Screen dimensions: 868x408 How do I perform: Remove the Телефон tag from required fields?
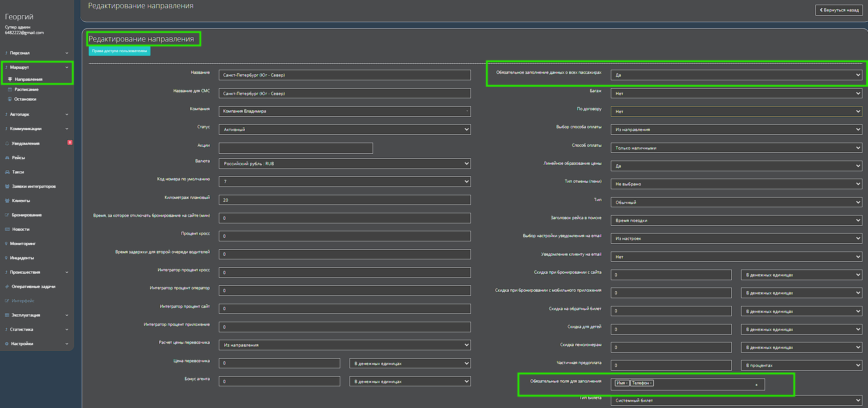tap(651, 384)
